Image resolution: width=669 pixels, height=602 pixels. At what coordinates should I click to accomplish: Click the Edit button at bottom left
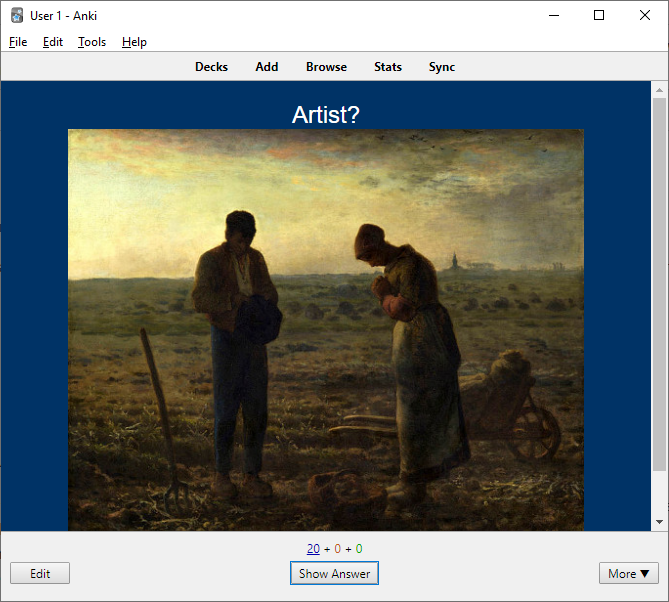pos(40,573)
